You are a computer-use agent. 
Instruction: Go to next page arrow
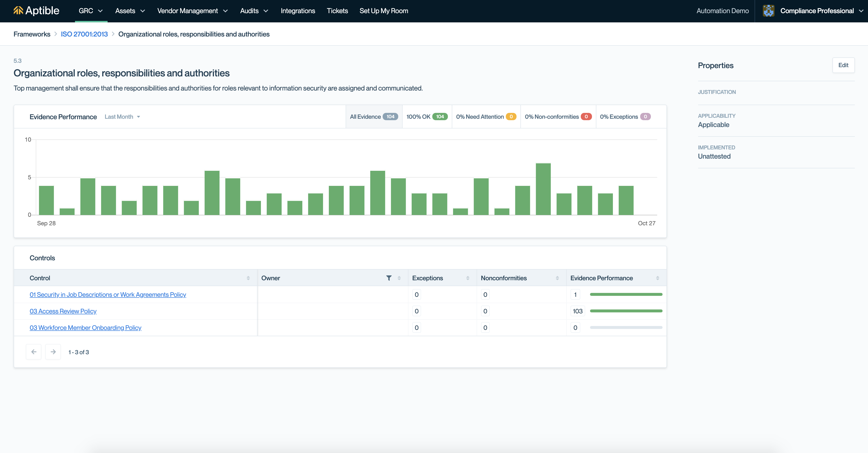coord(53,352)
